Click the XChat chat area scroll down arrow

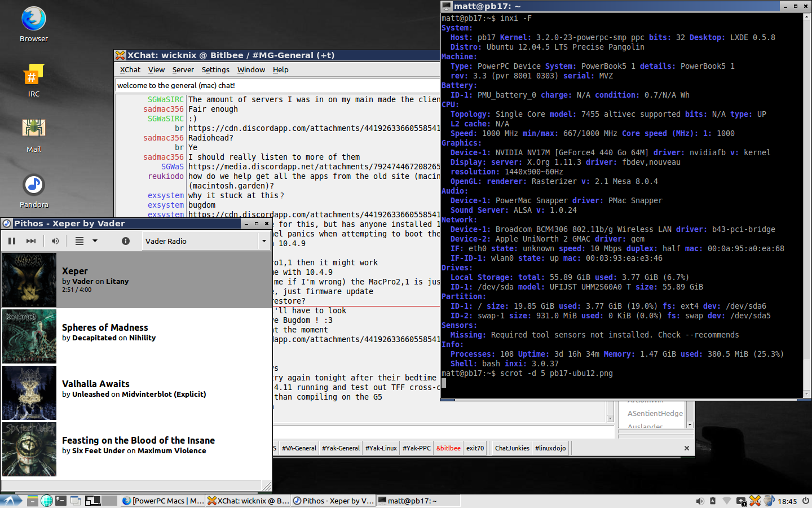pos(610,418)
